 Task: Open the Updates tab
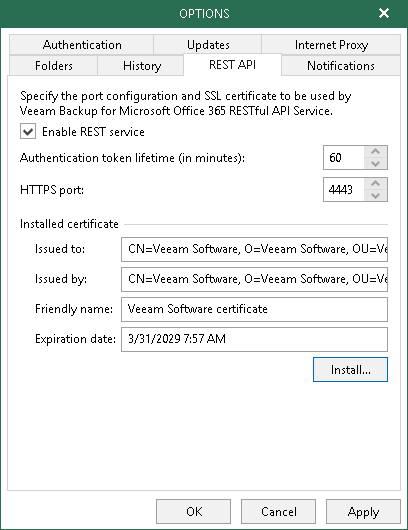[x=208, y=45]
